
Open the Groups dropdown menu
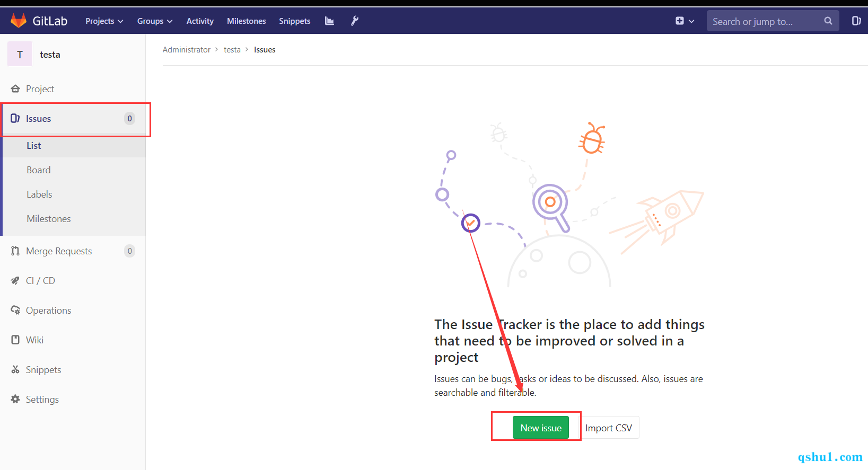pos(155,21)
